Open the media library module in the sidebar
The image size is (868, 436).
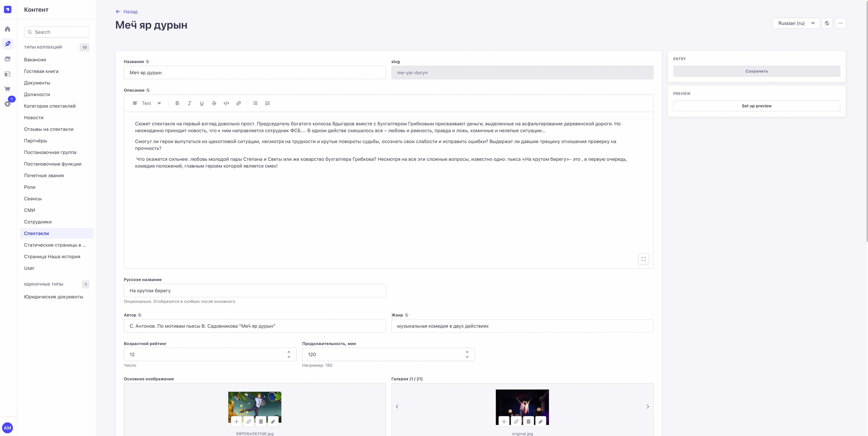pyautogui.click(x=7, y=59)
